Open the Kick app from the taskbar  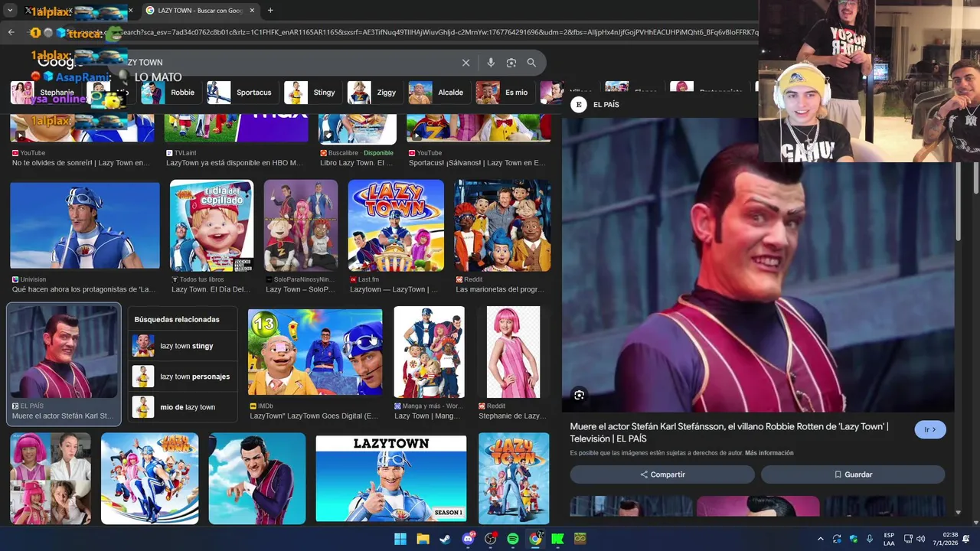pos(557,539)
